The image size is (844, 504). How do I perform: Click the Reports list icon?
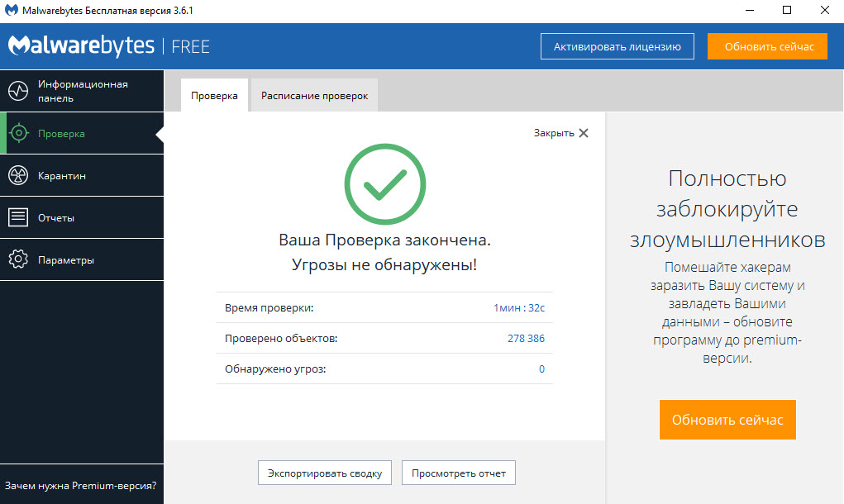coord(18,217)
